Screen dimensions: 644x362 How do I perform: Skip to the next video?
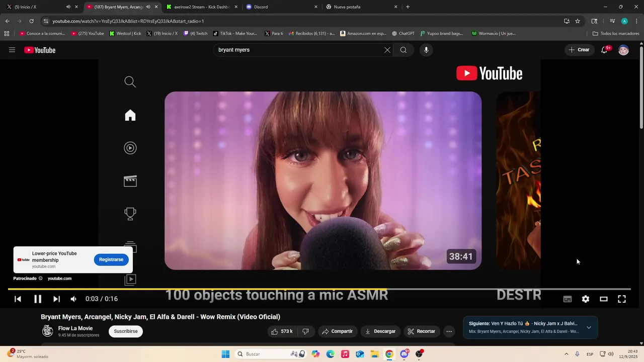pyautogui.click(x=56, y=299)
